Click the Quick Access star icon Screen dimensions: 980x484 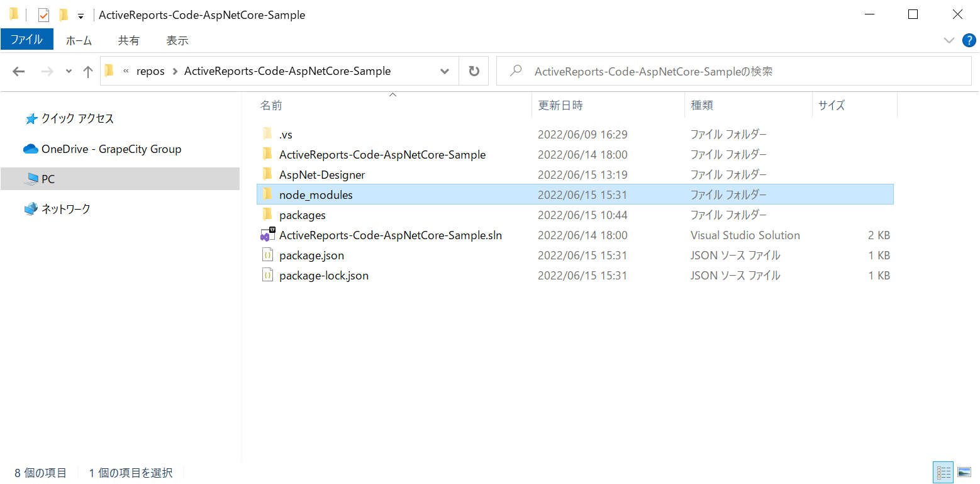click(31, 118)
